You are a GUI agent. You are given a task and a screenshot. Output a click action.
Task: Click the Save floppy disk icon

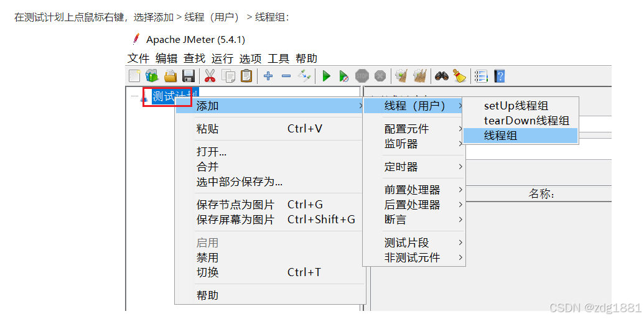pos(189,76)
